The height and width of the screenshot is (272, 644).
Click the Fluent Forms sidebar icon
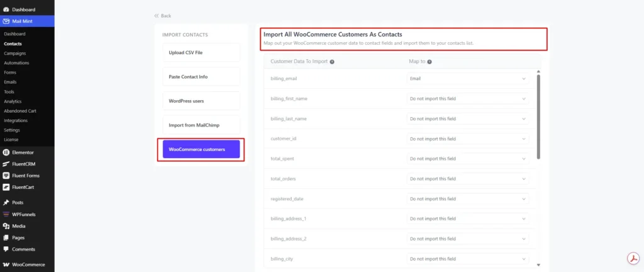[x=6, y=176]
